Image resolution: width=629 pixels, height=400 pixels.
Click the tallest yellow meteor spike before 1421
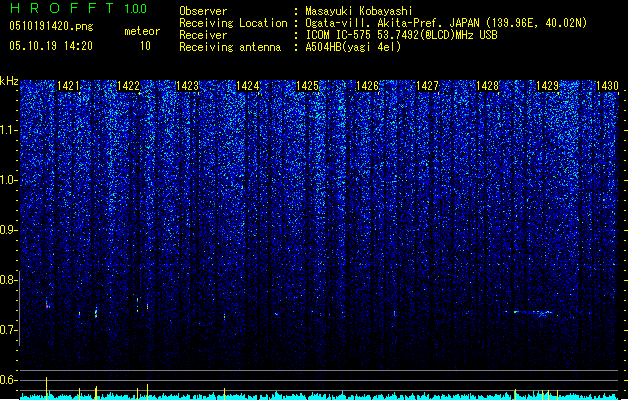point(47,388)
